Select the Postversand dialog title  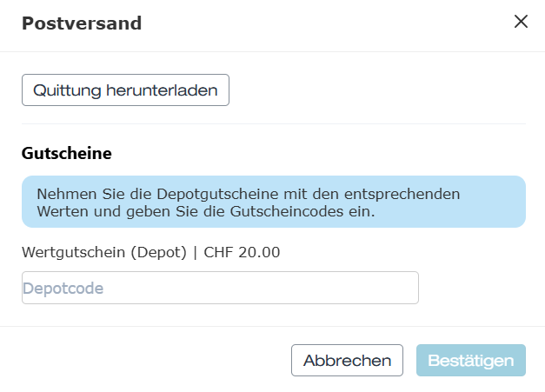(x=82, y=23)
